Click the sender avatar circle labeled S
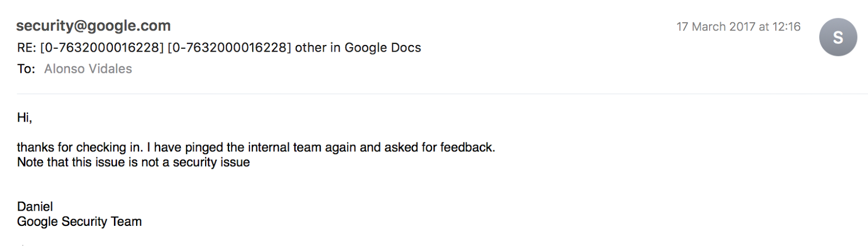Screen dimensions: 868x247 [x=838, y=37]
